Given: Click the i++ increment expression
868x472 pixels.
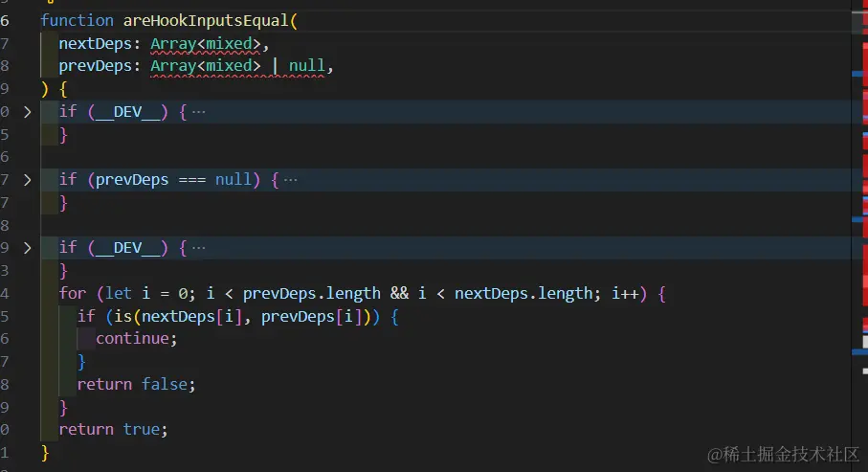Looking at the screenshot, I should coord(625,293).
